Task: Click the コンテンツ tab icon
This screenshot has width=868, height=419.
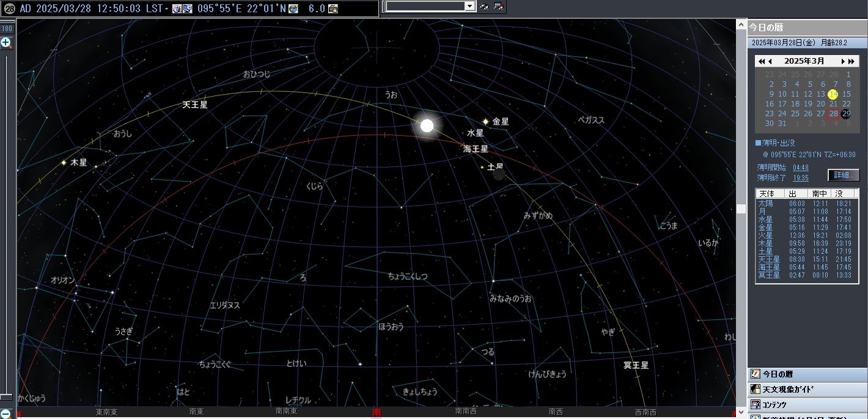Action: coord(756,404)
